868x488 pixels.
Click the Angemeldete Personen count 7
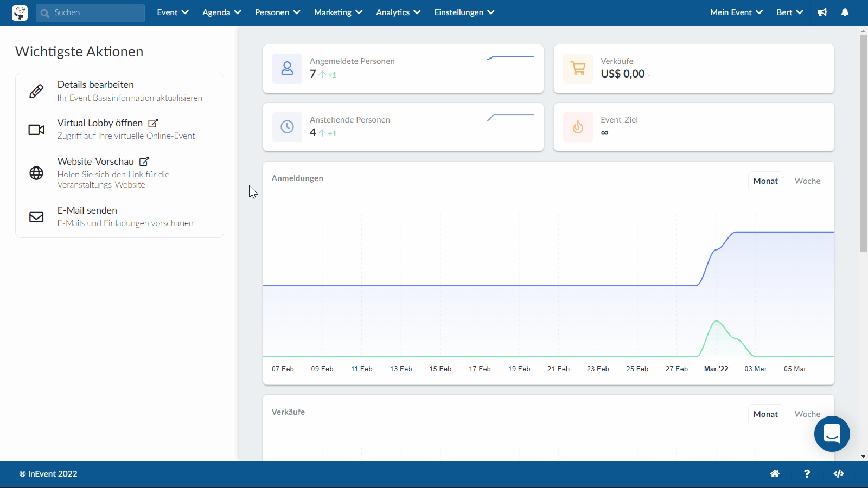tap(313, 74)
